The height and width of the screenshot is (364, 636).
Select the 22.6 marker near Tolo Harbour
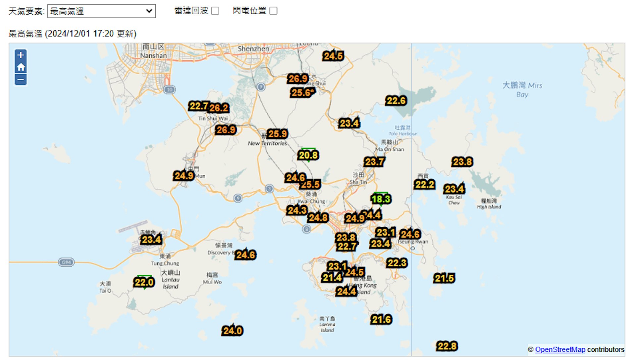coord(397,100)
